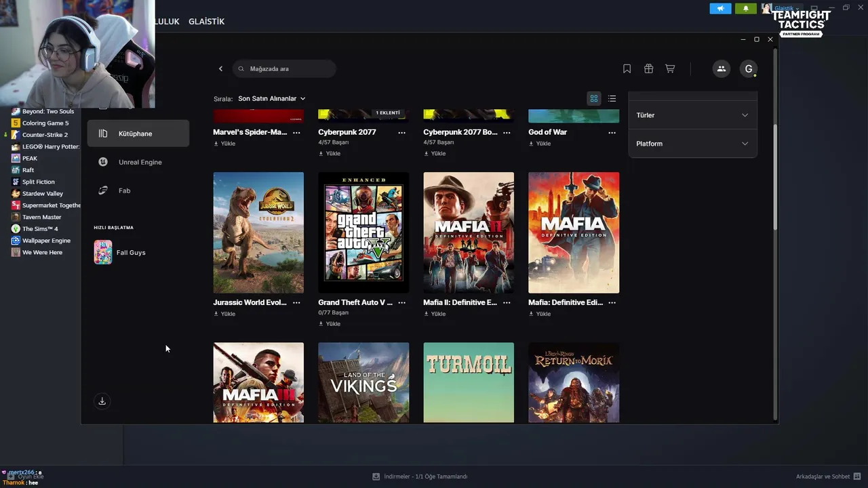Click Yükle under God of War
The width and height of the screenshot is (868, 488).
(x=540, y=144)
